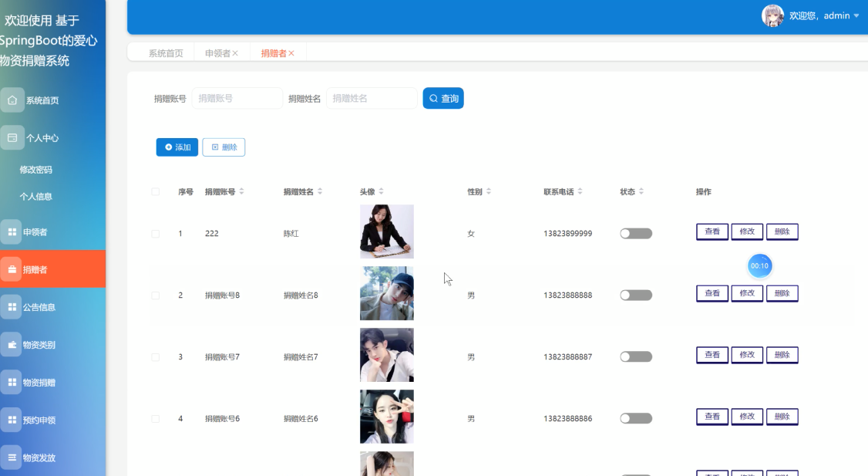Screen dimensions: 868x476
Task: Click the 添加 button to add a donor
Action: (177, 147)
